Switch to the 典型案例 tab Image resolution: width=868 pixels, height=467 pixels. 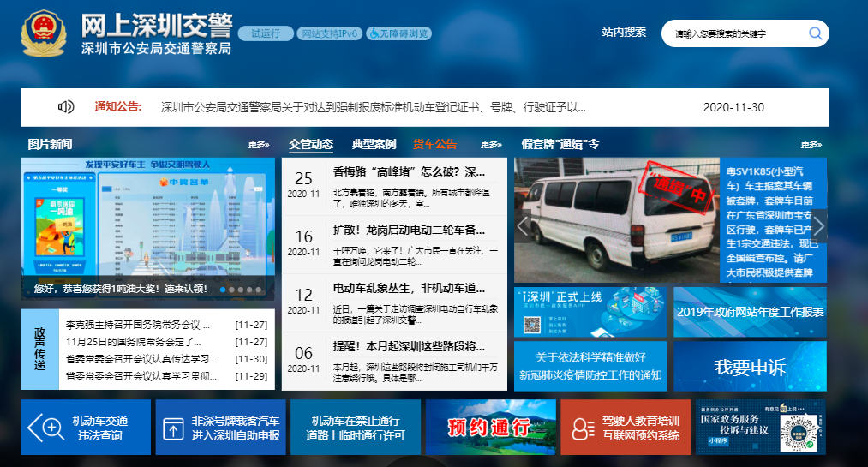click(x=374, y=145)
